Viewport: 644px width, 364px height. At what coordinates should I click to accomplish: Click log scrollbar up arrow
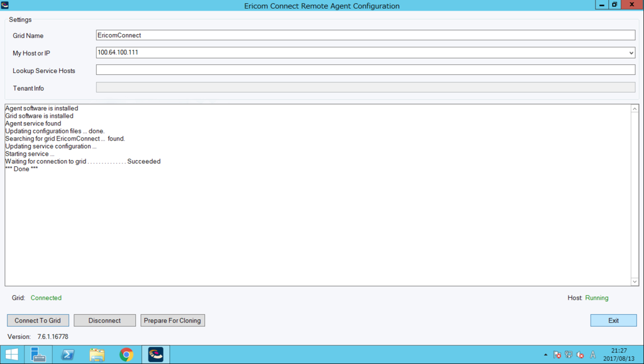tap(635, 109)
